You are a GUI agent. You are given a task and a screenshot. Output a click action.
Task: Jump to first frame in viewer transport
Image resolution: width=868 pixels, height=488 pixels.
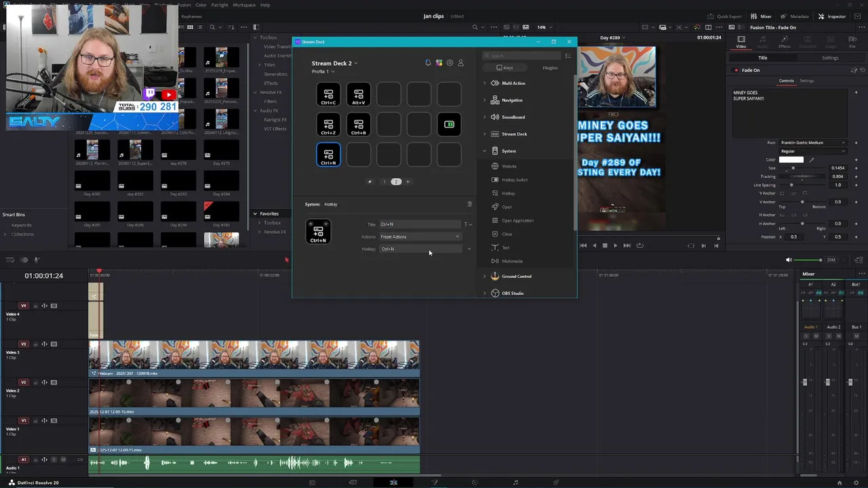583,245
